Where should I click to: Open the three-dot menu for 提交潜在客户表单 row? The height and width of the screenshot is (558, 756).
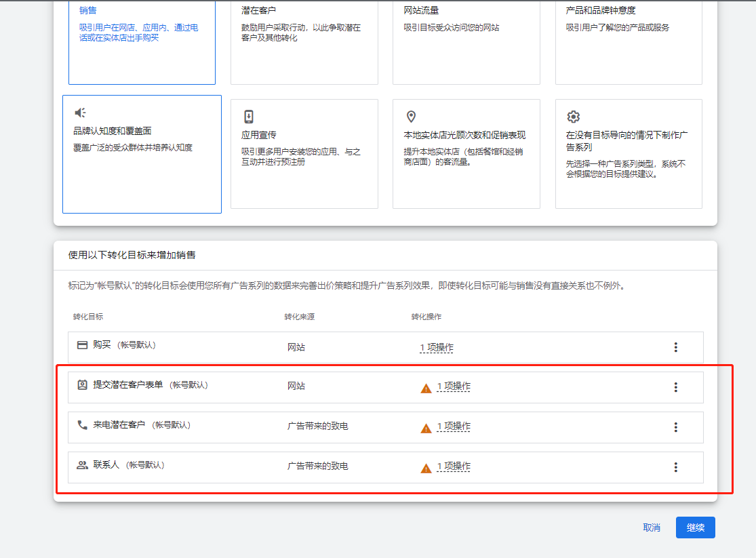point(675,386)
